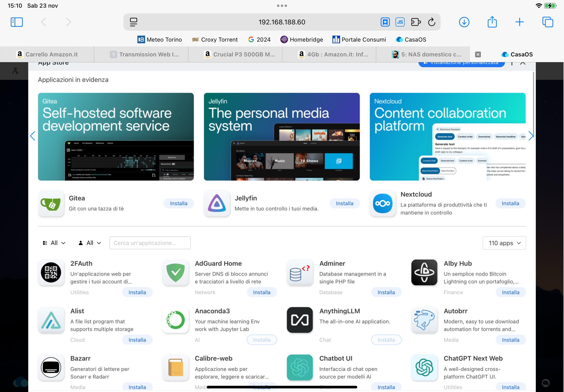The image size is (564, 392).
Task: Click the app search field
Action: 150,243
